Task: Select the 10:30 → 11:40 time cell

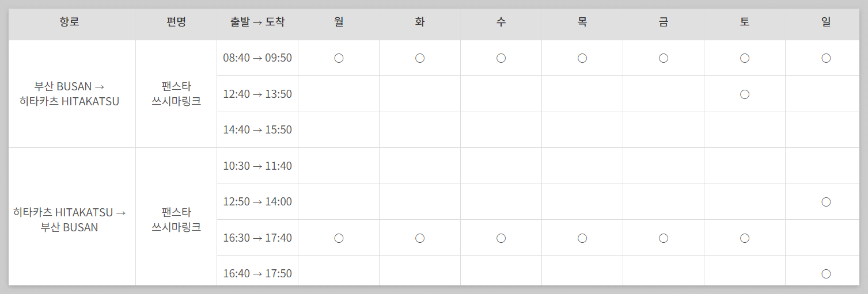Action: click(257, 166)
